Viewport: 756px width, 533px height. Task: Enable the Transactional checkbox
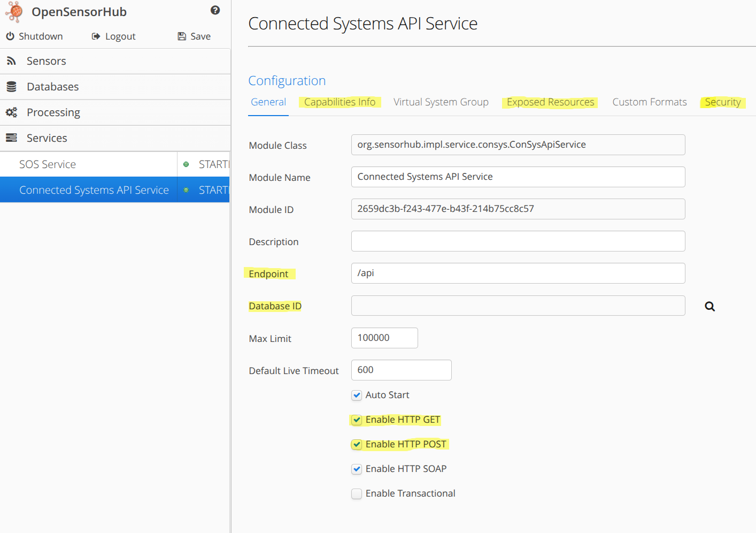357,493
